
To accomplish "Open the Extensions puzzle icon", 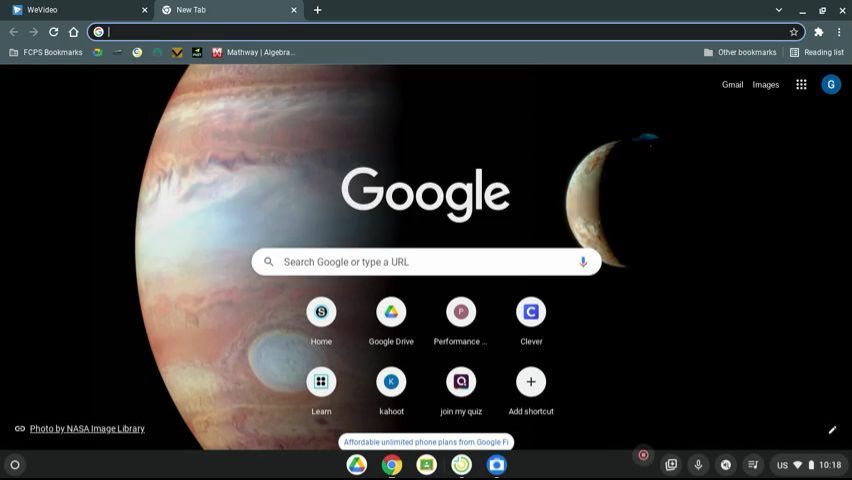I will click(x=818, y=32).
